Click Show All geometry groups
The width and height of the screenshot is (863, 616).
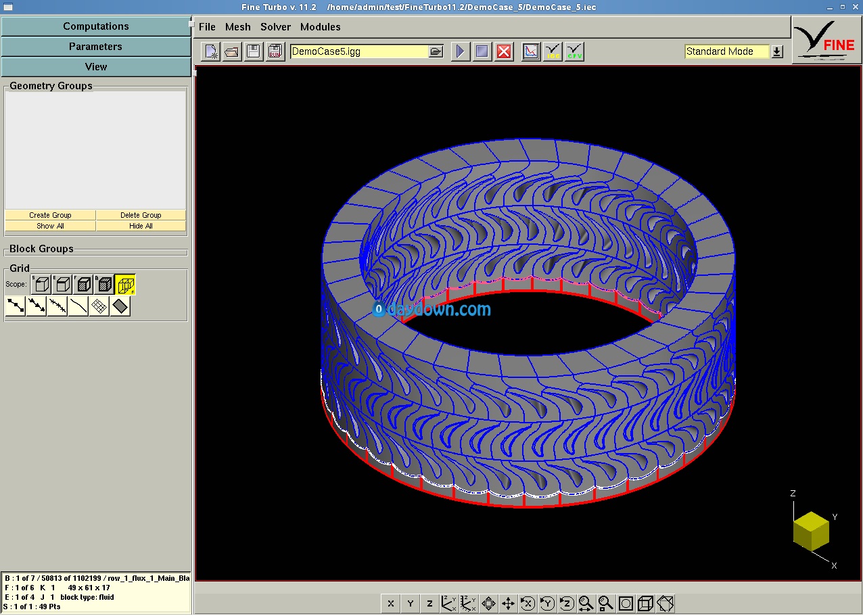[50, 226]
